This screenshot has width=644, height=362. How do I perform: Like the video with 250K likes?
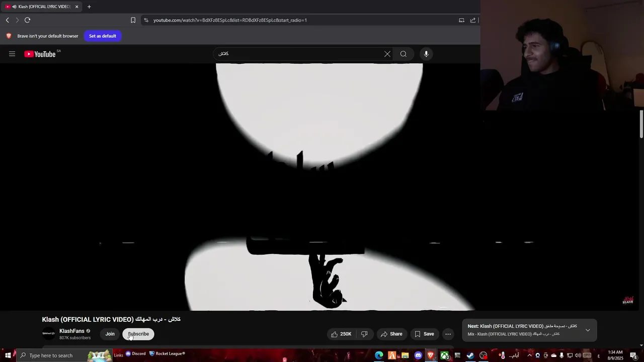[x=341, y=334]
